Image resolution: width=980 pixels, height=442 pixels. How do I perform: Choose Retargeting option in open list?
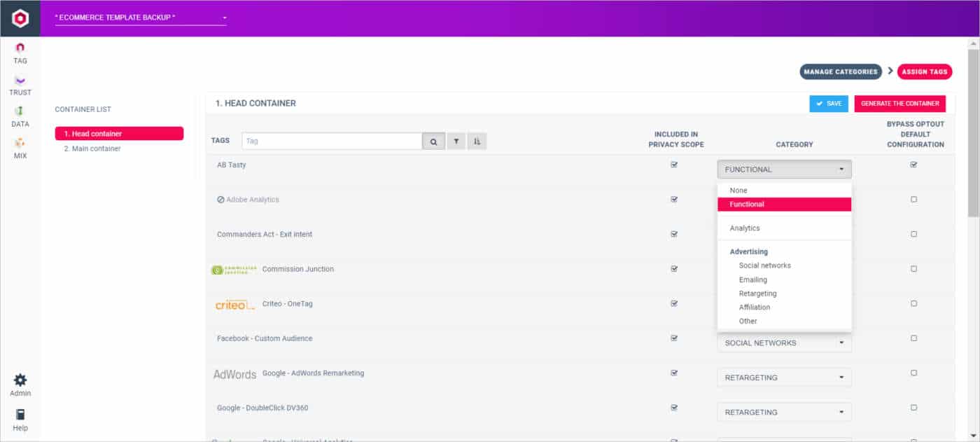point(784,293)
